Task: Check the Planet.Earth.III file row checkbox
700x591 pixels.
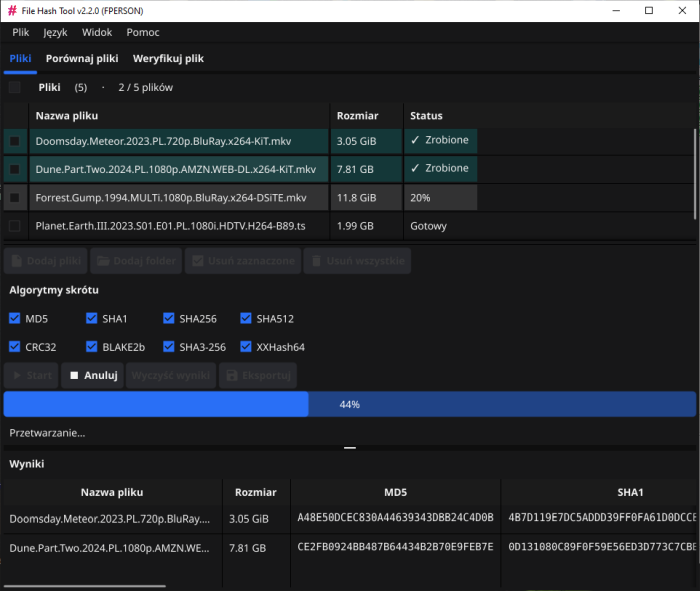Action: (x=15, y=226)
